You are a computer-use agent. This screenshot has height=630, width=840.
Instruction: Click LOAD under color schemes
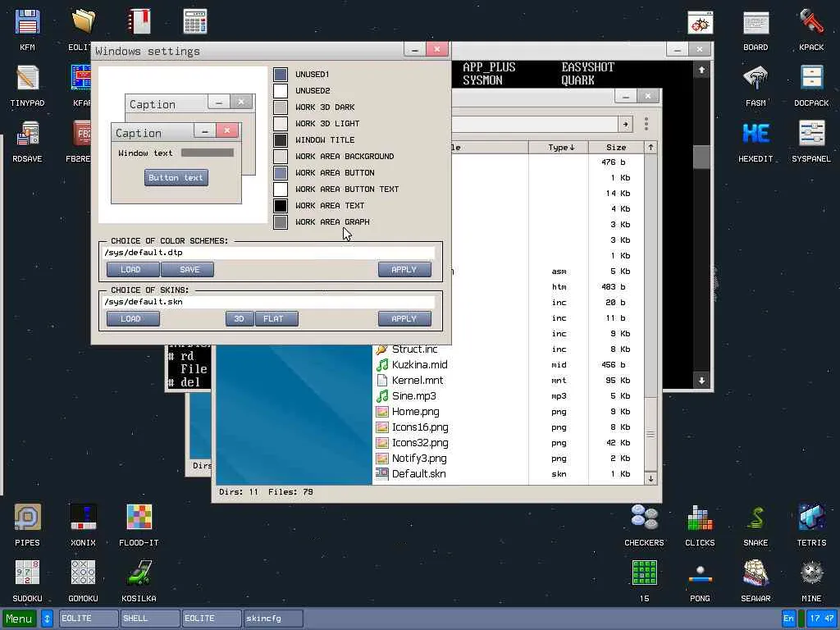coord(133,269)
